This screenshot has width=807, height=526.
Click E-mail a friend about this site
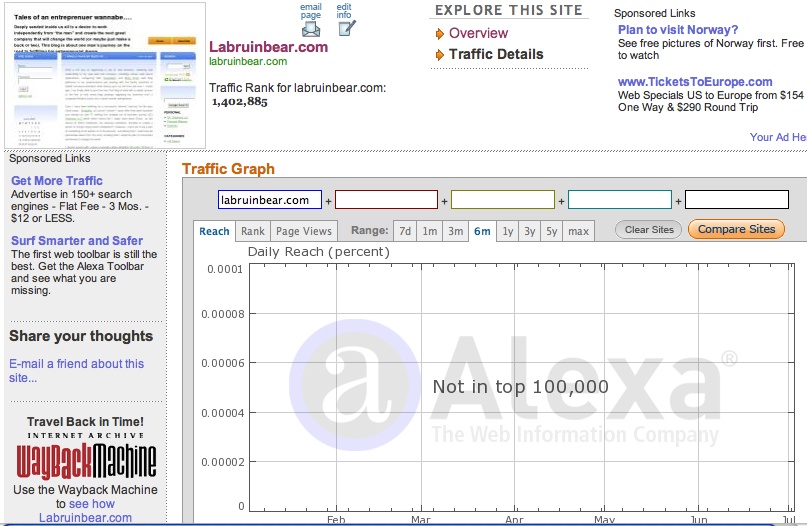76,371
